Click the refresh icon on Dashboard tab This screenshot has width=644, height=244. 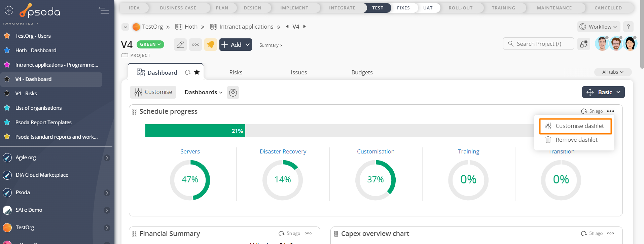tap(188, 72)
